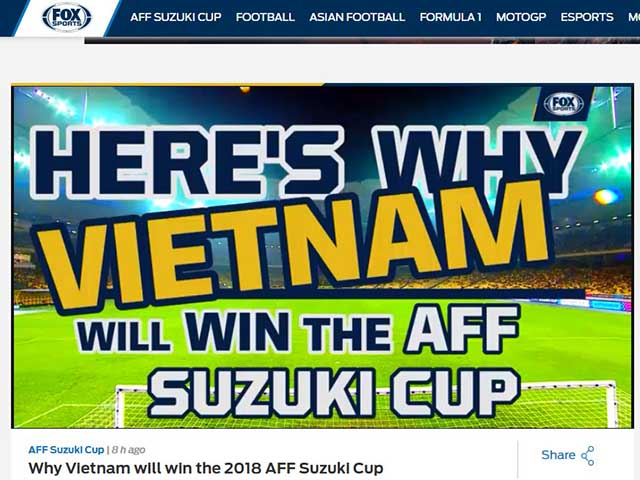Viewport: 640px width, 480px height.
Task: Click the orange progress bar above banner
Action: click(168, 84)
